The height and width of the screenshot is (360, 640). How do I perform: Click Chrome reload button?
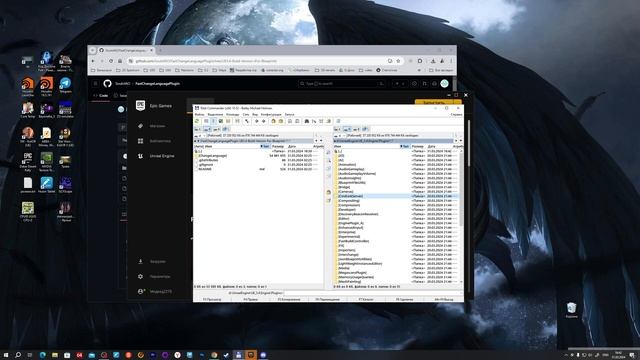pyautogui.click(x=111, y=61)
